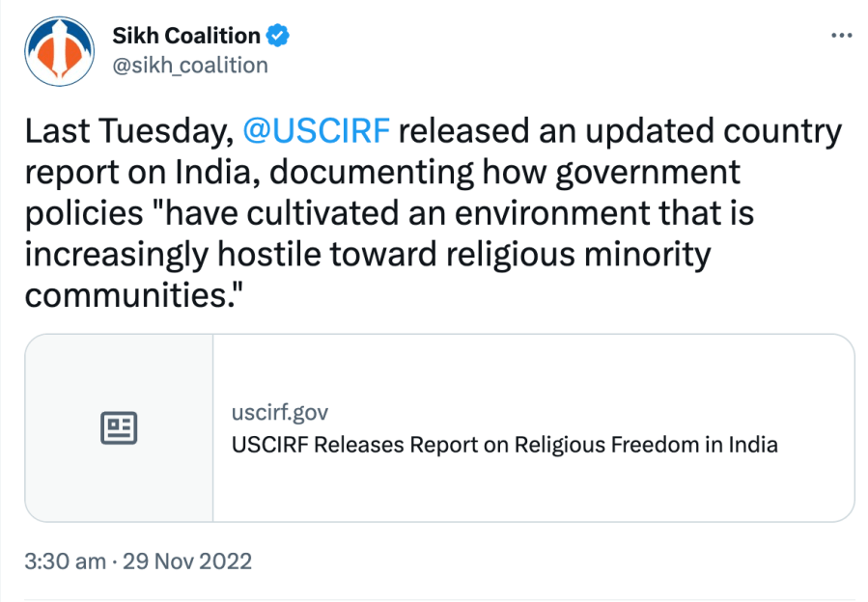Open the three-dot more options menu
This screenshot has height=602, width=868.
point(842,35)
